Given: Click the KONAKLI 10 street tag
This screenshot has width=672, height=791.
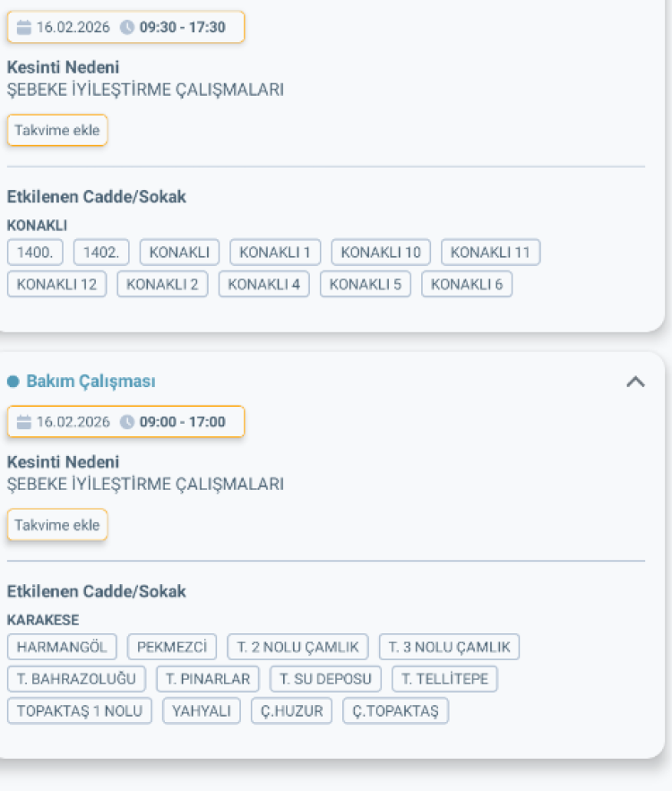Looking at the screenshot, I should 381,253.
